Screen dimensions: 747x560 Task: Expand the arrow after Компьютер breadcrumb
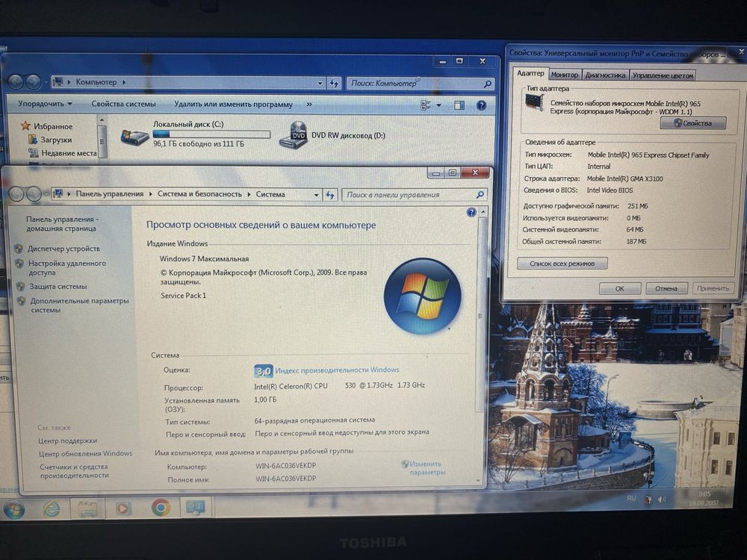[124, 82]
